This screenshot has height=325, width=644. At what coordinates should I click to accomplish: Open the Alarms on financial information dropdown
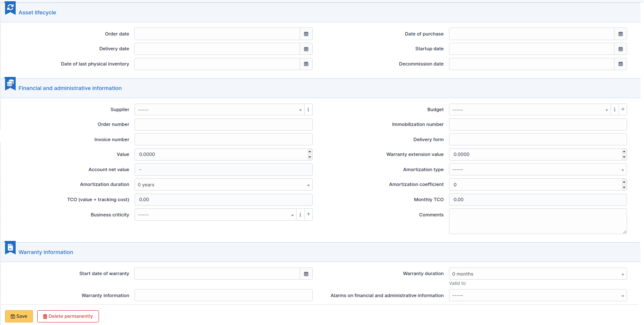538,295
